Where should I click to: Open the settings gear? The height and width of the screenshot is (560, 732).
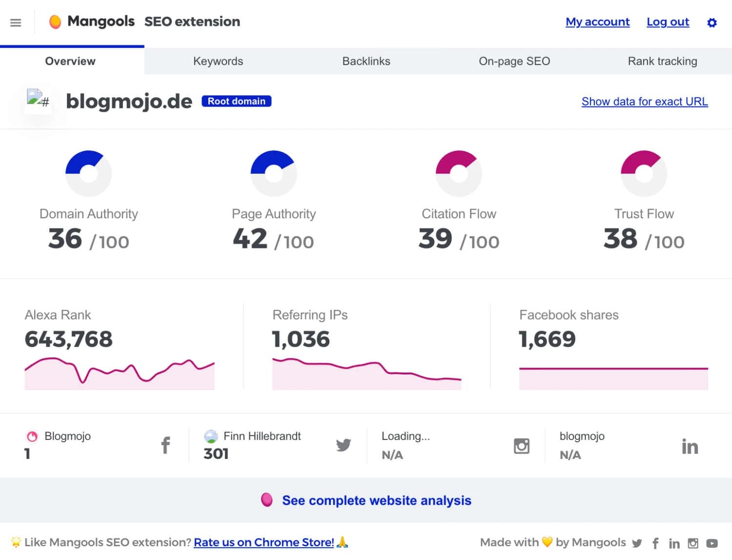coord(712,22)
